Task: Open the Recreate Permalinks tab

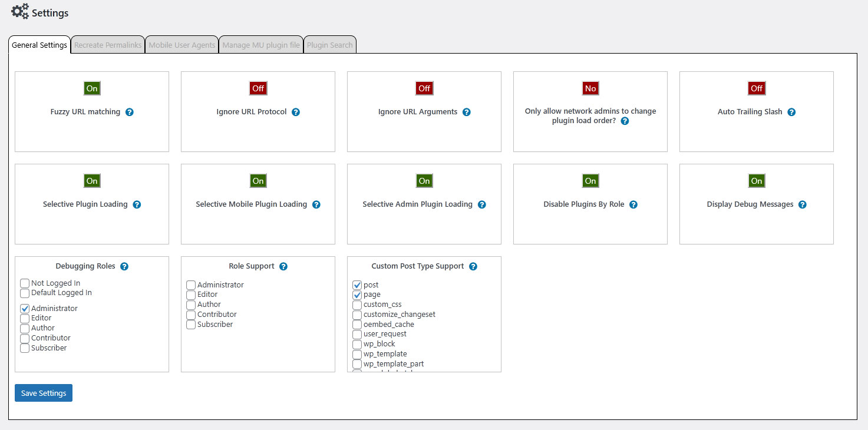Action: [x=107, y=44]
